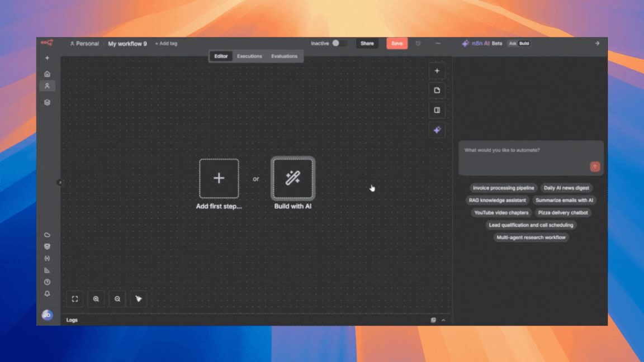Fit the workflow to view with the frame icon

tap(74, 299)
